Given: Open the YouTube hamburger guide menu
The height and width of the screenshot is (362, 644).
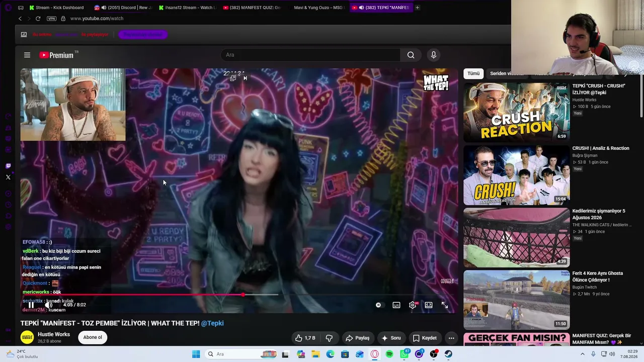Looking at the screenshot, I should coord(27,55).
